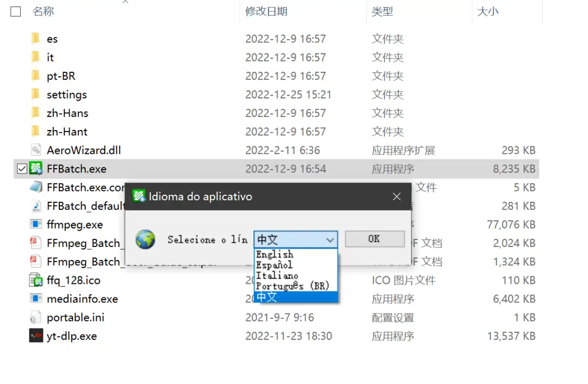Select English from the language list

click(274, 254)
